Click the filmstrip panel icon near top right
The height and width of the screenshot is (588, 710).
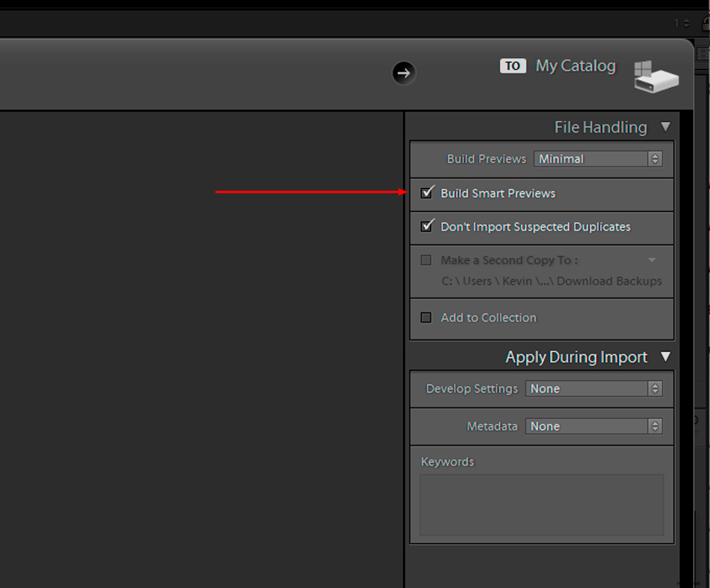[x=702, y=54]
